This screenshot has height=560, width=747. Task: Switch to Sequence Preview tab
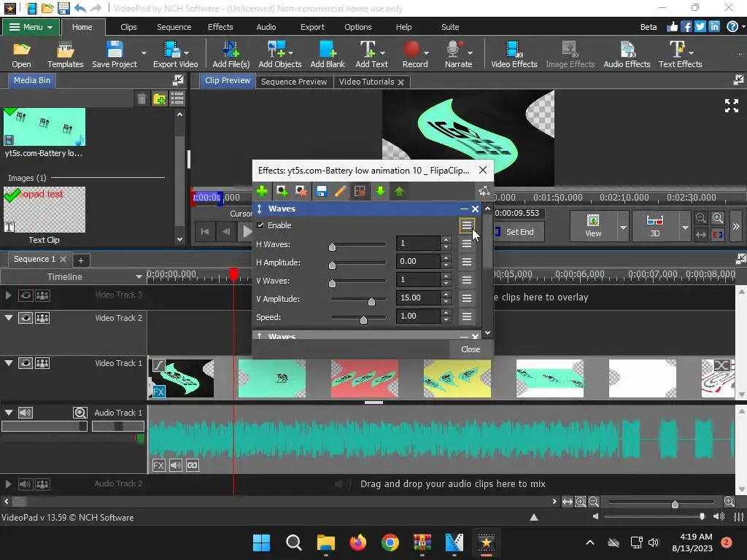click(294, 82)
